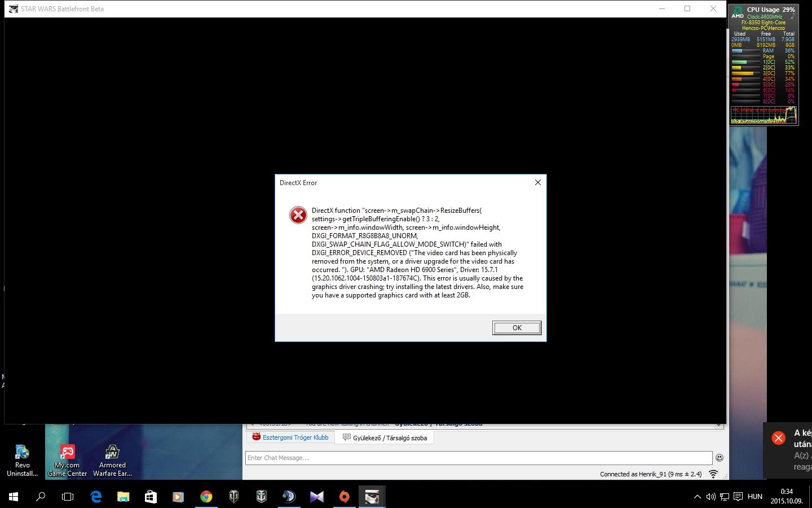812x508 pixels.
Task: Show hidden system tray icons
Action: pos(697,497)
